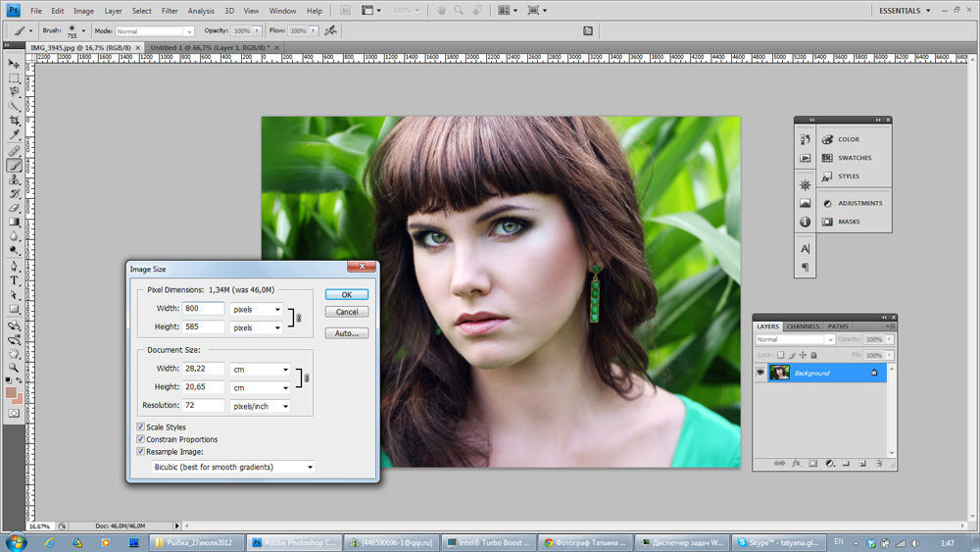980x552 pixels.
Task: Select the Move tool
Action: pyautogui.click(x=14, y=63)
